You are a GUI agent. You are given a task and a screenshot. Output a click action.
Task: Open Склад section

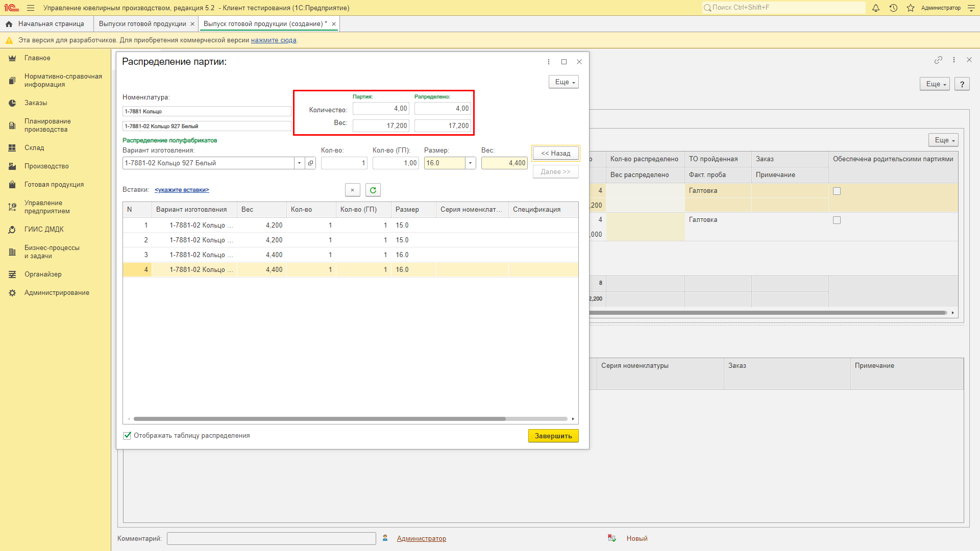[x=55, y=148]
